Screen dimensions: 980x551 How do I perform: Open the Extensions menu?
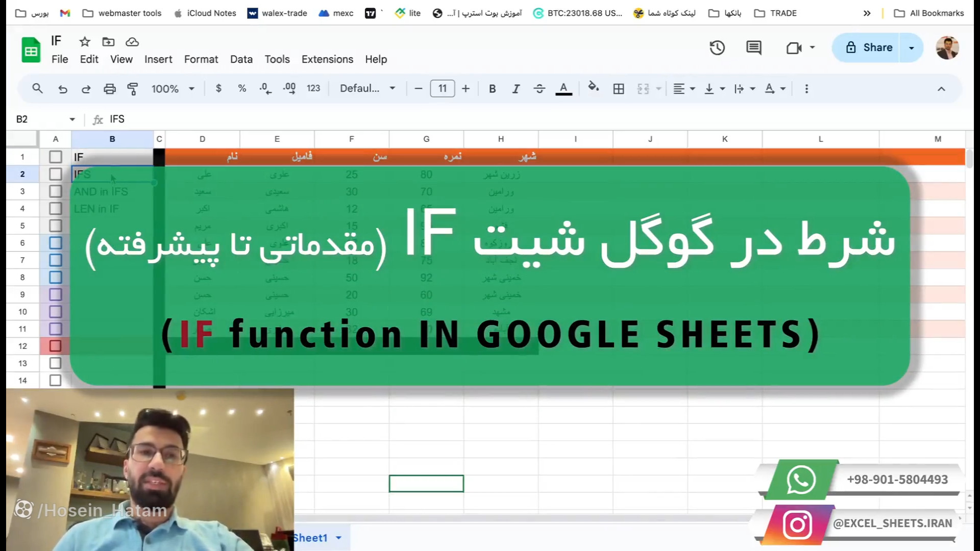click(x=327, y=59)
